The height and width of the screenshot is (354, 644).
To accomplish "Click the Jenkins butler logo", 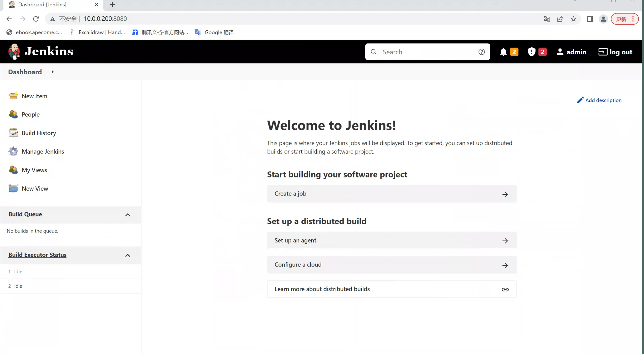I will (x=14, y=51).
